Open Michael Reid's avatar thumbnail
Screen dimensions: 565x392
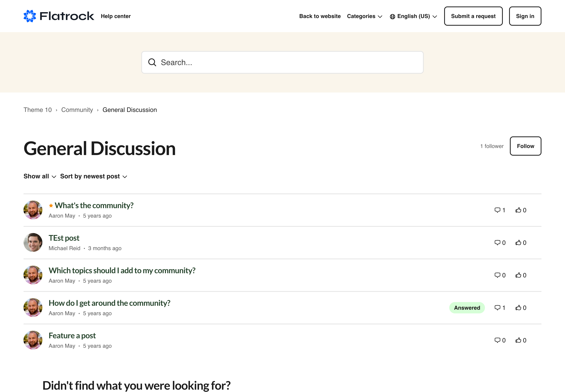[33, 242]
